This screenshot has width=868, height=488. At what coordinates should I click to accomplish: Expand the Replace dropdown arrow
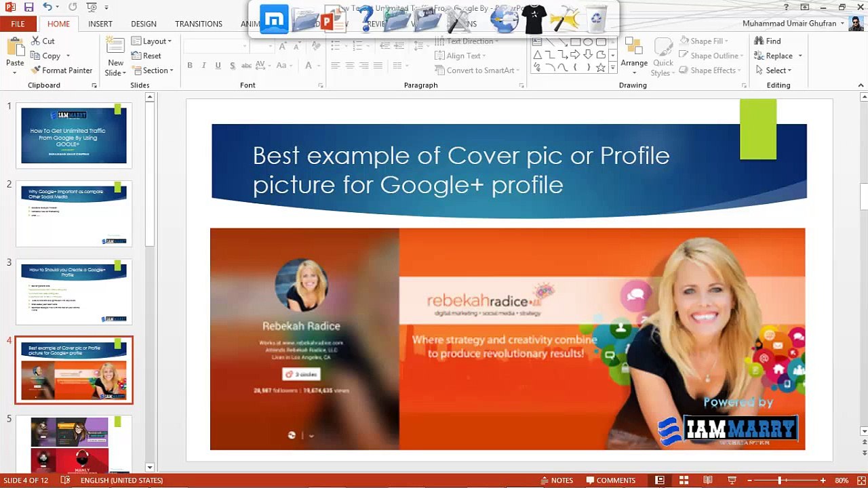click(800, 56)
